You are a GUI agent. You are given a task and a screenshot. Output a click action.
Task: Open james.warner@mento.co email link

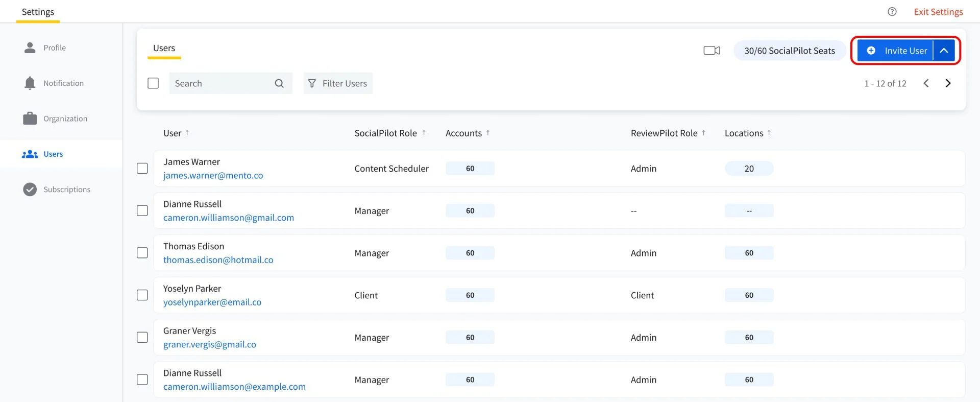pyautogui.click(x=213, y=175)
